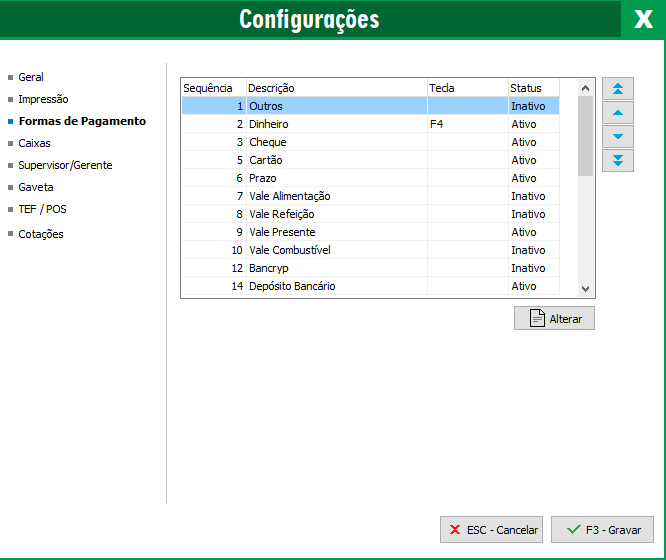Select Cotações in the left menu
666x560 pixels.
[x=41, y=234]
